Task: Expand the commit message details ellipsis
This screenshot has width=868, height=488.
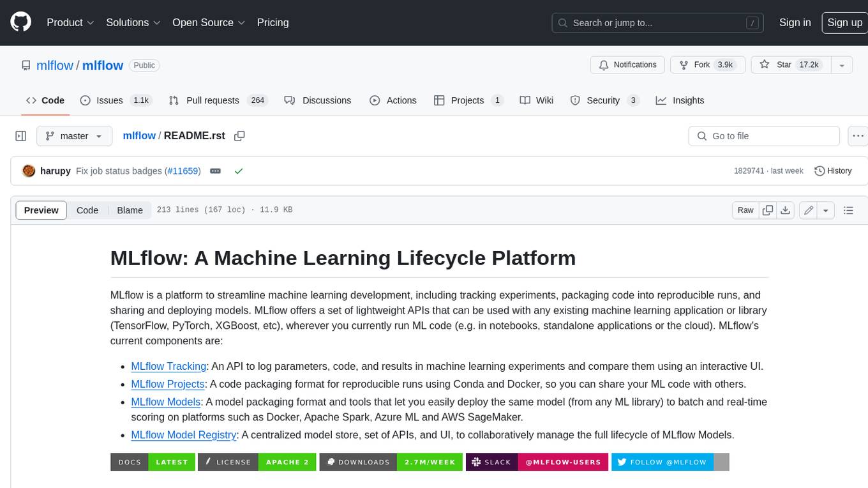Action: point(215,171)
